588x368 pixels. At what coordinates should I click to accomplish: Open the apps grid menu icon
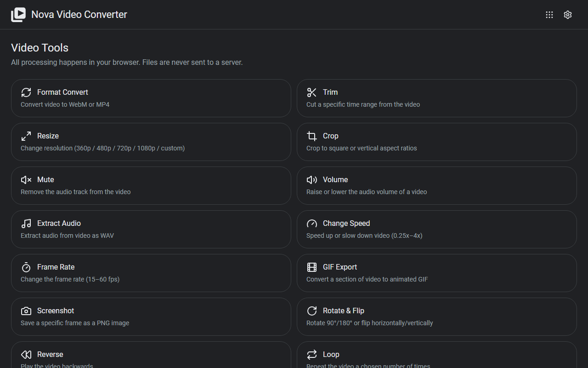pyautogui.click(x=549, y=15)
